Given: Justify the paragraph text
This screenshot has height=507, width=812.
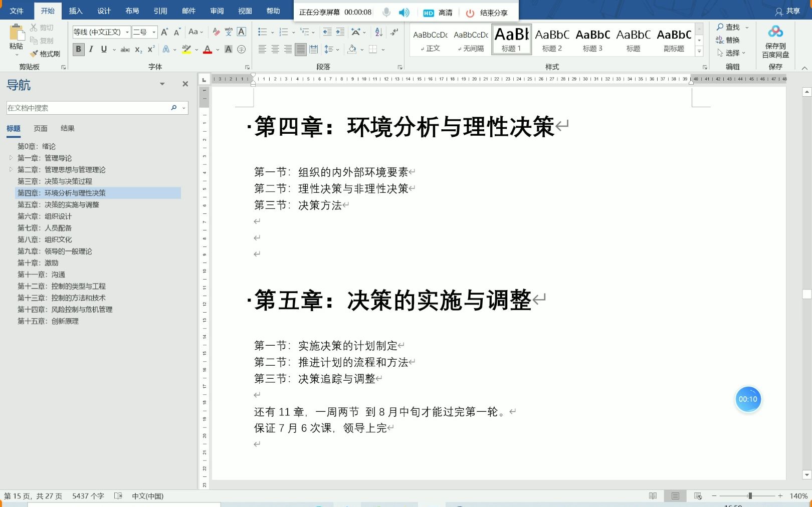Looking at the screenshot, I should (x=300, y=49).
